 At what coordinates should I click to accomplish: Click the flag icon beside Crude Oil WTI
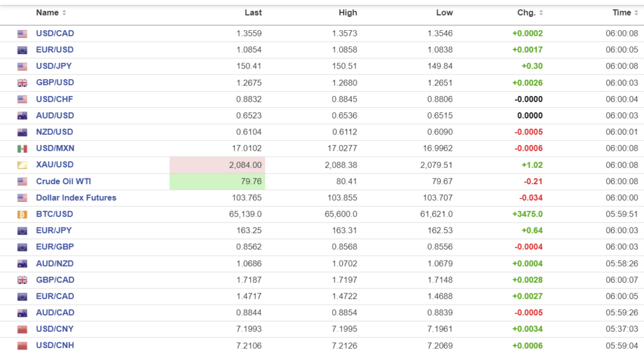click(x=23, y=182)
